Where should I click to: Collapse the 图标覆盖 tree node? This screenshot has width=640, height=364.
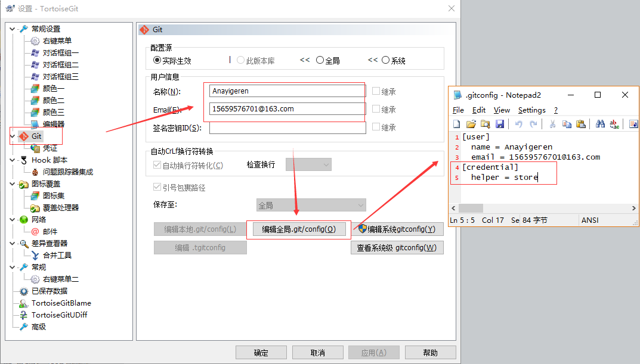(13, 184)
